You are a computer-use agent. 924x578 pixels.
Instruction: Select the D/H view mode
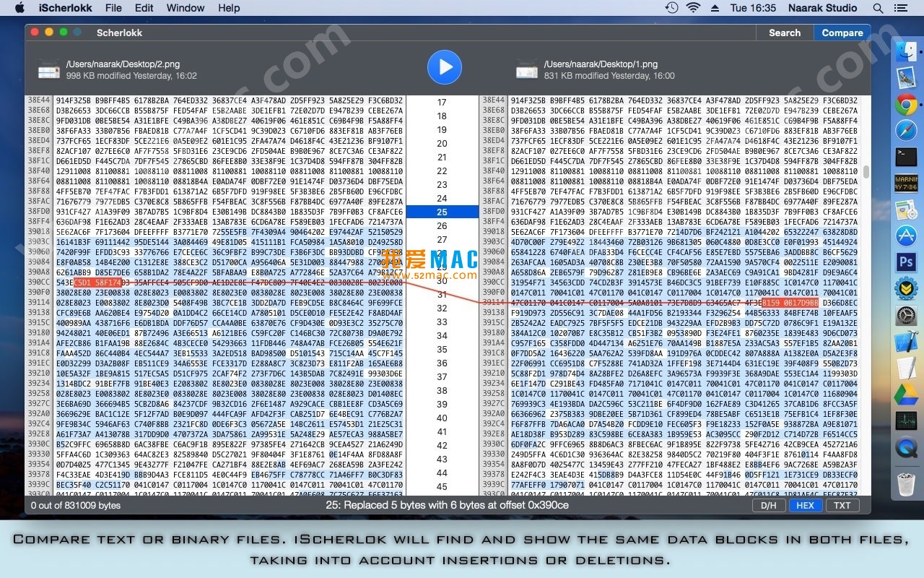[769, 505]
